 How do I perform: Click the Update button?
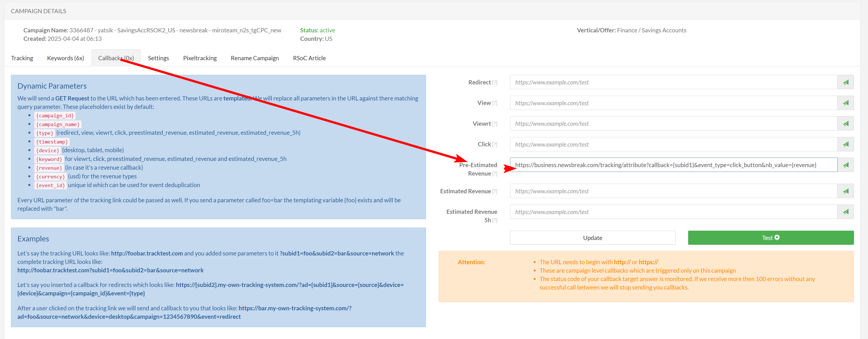pyautogui.click(x=592, y=238)
